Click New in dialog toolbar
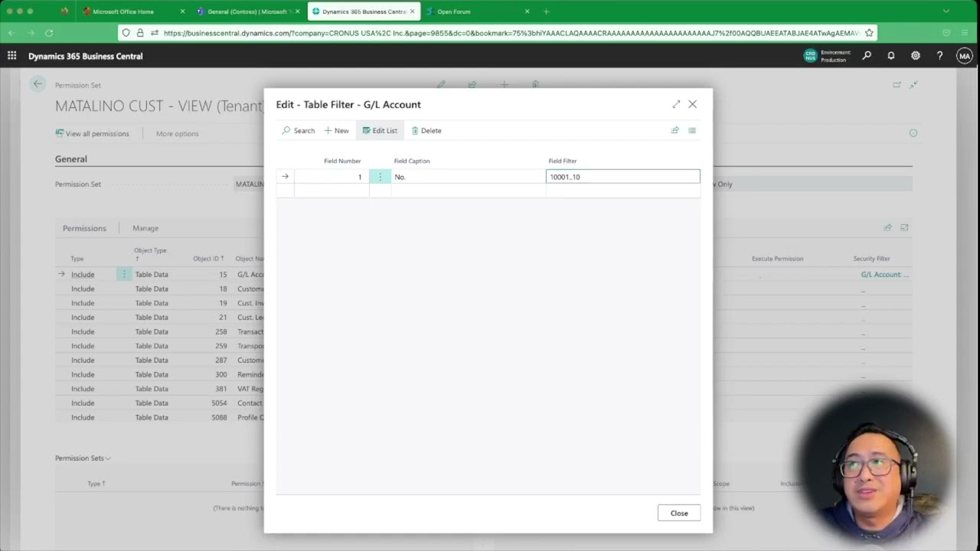Image resolution: width=980 pixels, height=551 pixels. (336, 130)
